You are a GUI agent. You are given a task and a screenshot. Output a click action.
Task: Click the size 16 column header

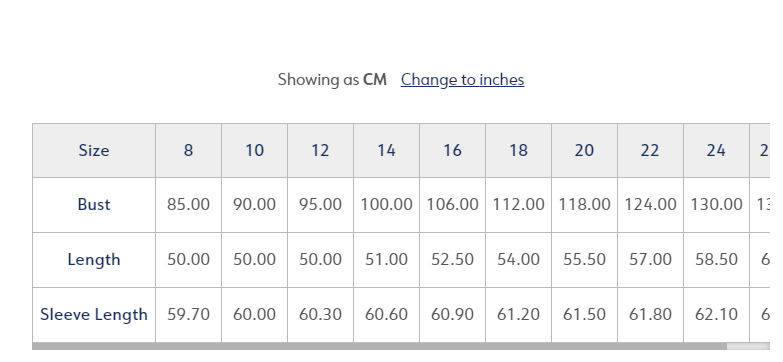tap(452, 150)
